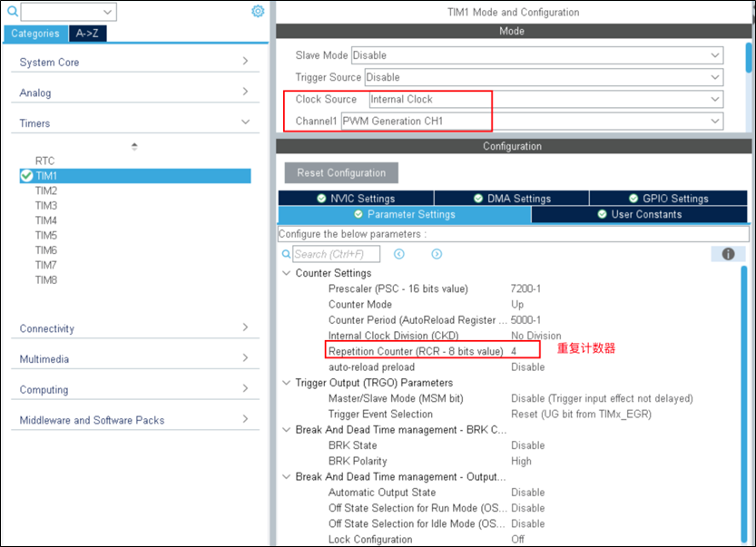
Task: Open the Channel1 PWM Generation dropdown
Action: (x=715, y=121)
